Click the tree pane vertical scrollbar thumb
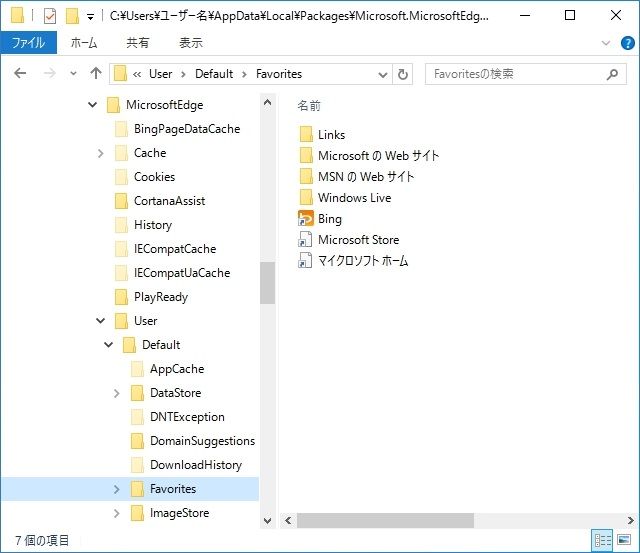The image size is (640, 553). tap(267, 283)
